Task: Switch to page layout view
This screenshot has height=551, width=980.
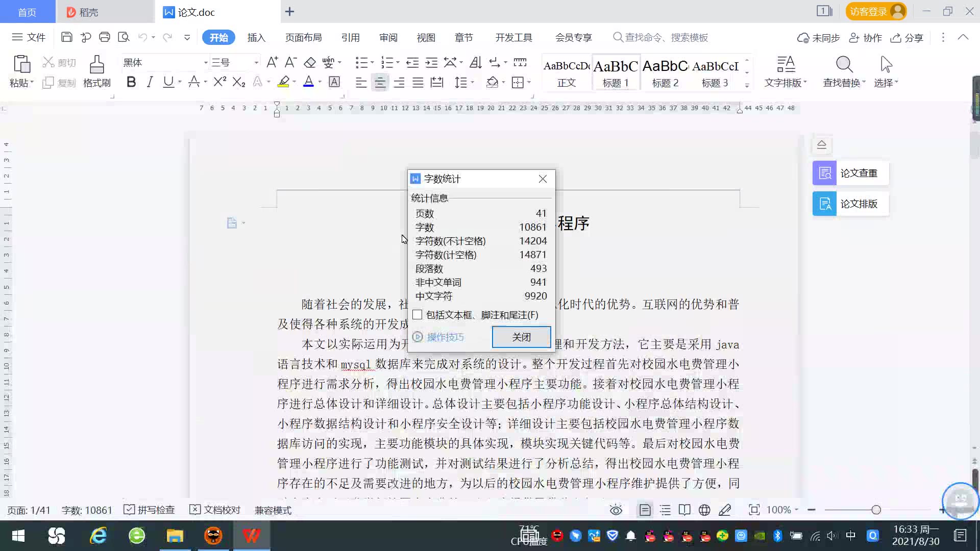Action: click(x=645, y=510)
